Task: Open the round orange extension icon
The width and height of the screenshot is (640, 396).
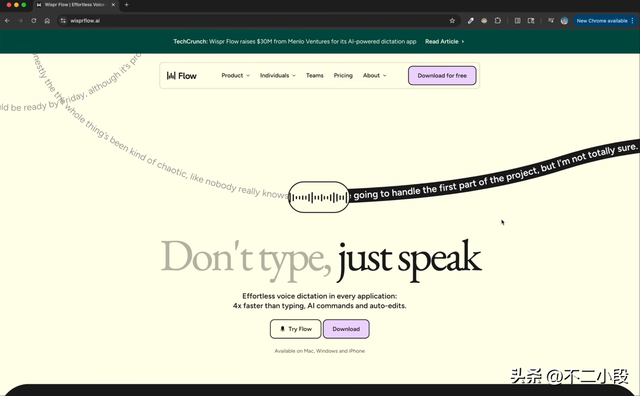Action: 484,20
